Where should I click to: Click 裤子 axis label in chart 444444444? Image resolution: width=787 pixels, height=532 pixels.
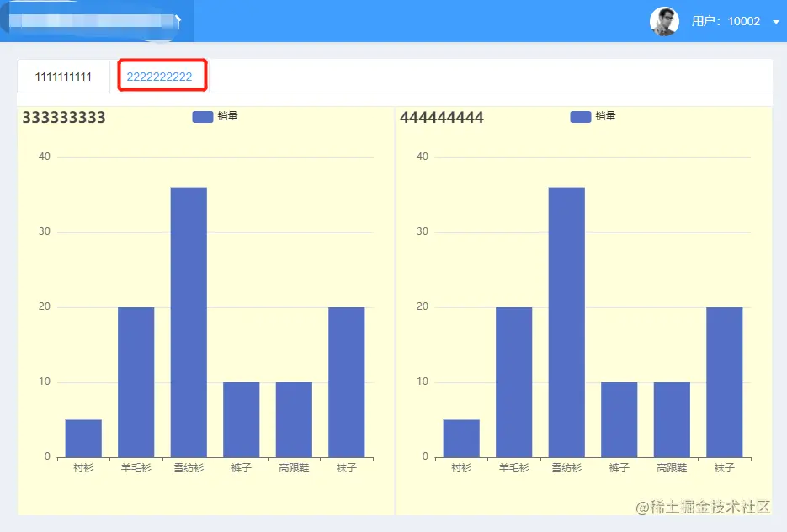[x=619, y=468]
